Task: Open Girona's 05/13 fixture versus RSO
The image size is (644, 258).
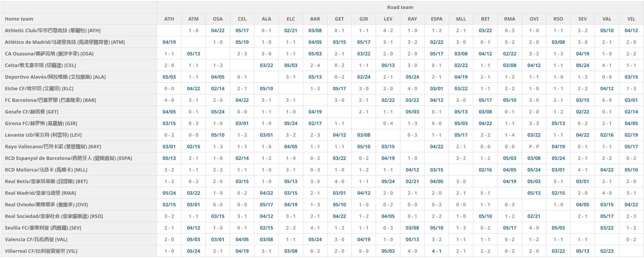Action: pyautogui.click(x=558, y=124)
